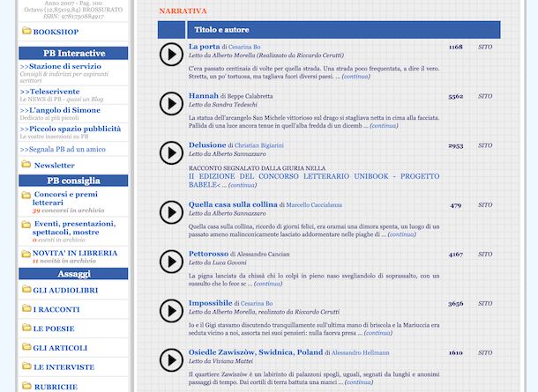538x392 pixels.
Task: Click play count 5562 for Hannah
Action: point(456,97)
